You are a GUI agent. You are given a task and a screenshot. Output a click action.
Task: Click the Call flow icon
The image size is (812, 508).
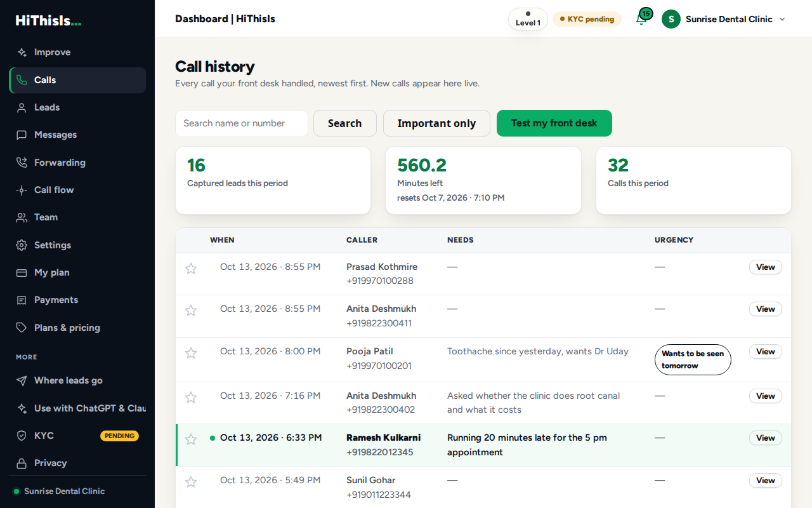22,190
